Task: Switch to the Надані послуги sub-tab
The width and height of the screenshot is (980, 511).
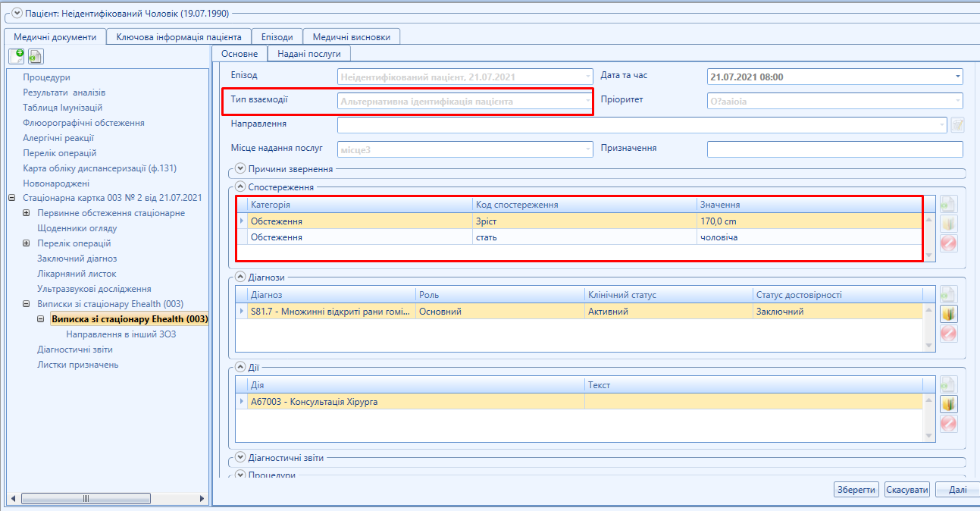Action: (309, 54)
